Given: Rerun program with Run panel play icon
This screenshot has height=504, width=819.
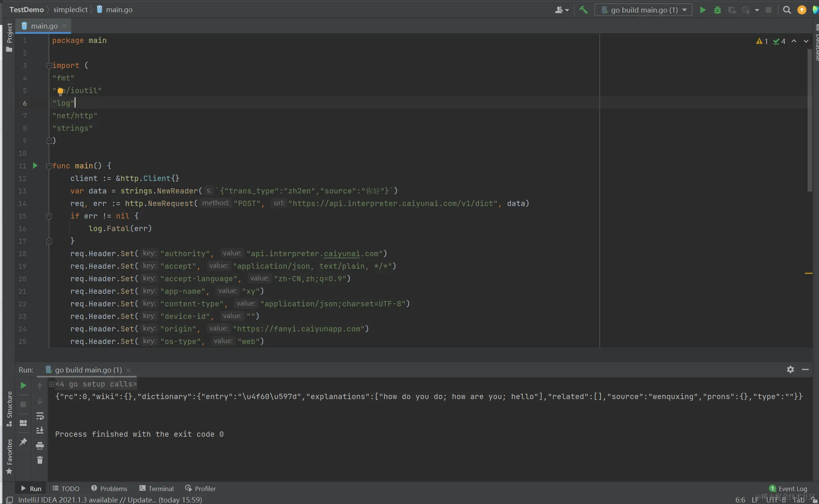Looking at the screenshot, I should 23,385.
